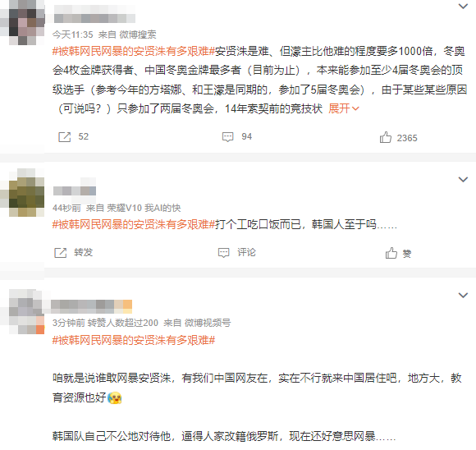
Task: Open hashtag topic link in second post
Action: click(134, 224)
